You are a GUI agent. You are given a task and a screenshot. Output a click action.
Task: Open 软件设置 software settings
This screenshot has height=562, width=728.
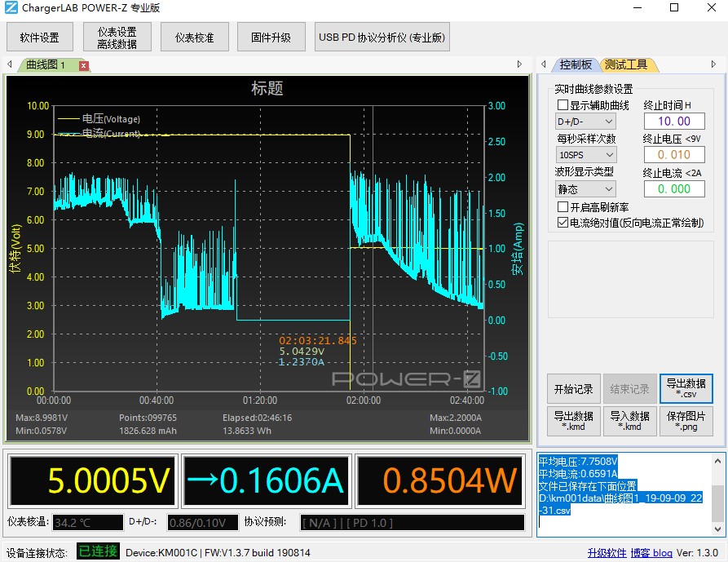point(39,38)
